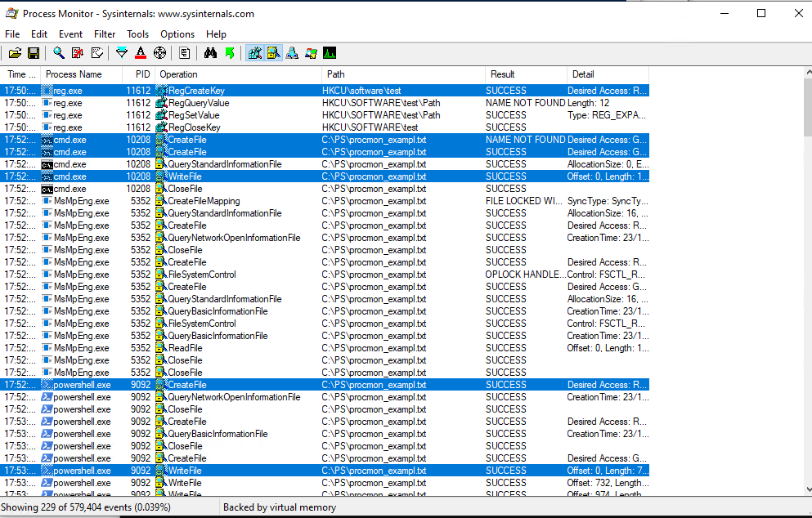Click the vertical scrollbar thumb

click(808, 106)
